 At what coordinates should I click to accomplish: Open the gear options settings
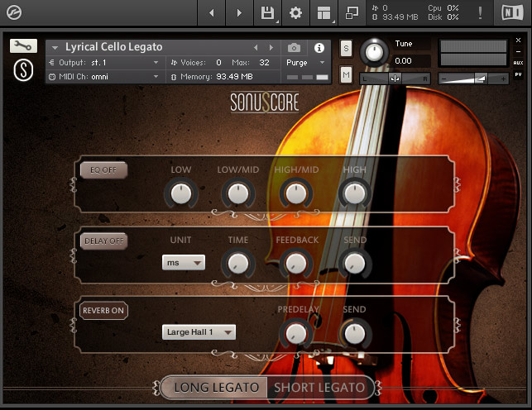(295, 13)
